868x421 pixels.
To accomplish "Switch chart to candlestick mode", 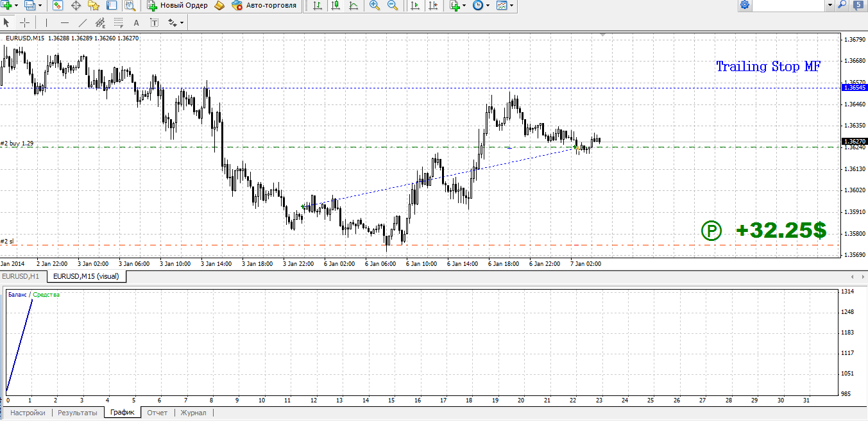I will pos(335,6).
